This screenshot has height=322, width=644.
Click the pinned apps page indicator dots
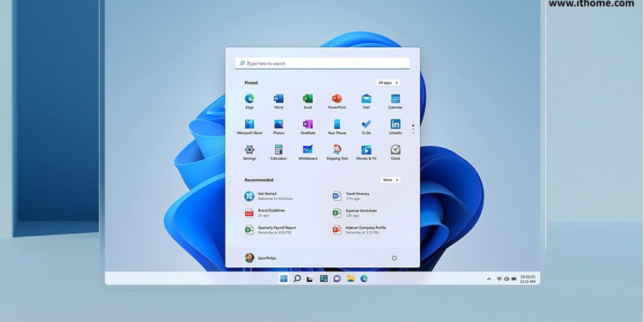[x=413, y=129]
